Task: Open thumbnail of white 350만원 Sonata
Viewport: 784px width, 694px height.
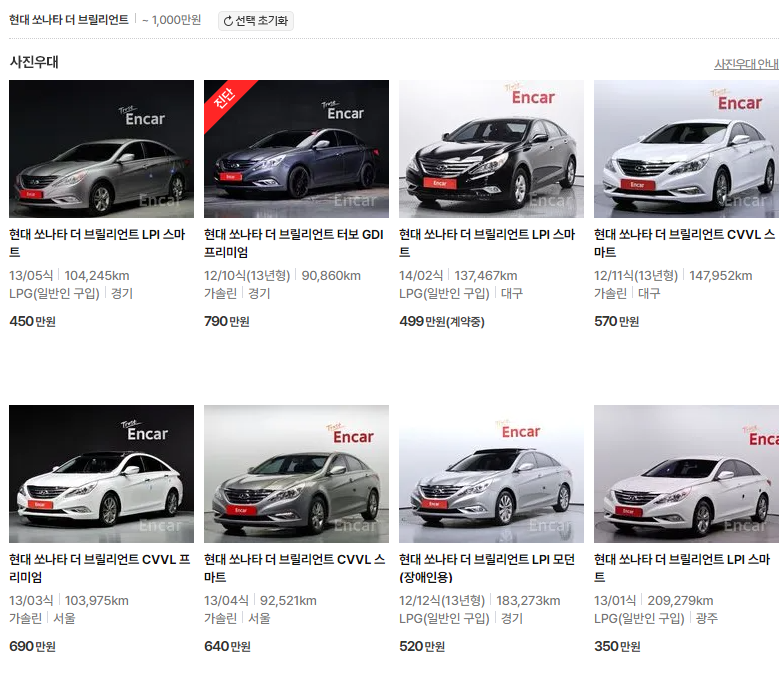Action: pos(686,474)
